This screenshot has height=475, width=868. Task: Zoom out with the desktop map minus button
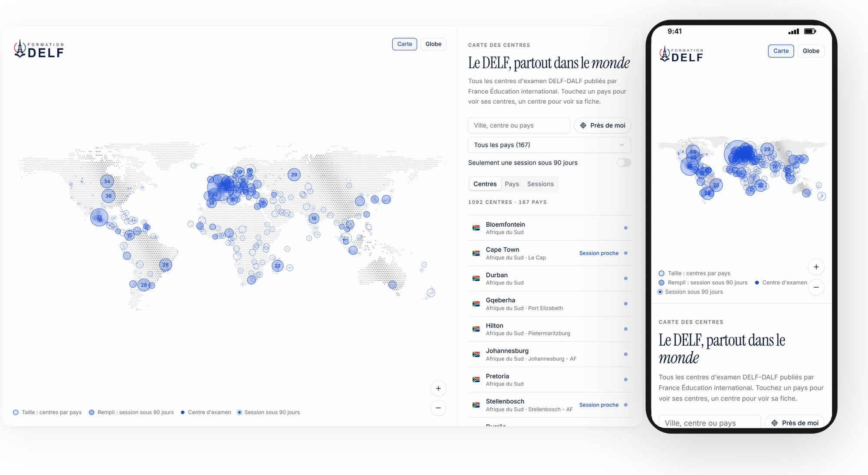click(x=438, y=408)
